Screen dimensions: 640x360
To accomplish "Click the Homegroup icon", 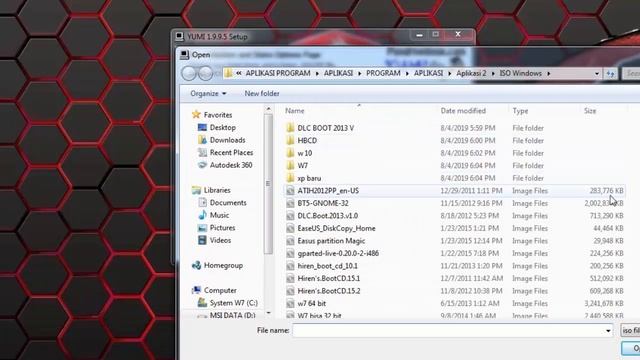I will point(196,265).
